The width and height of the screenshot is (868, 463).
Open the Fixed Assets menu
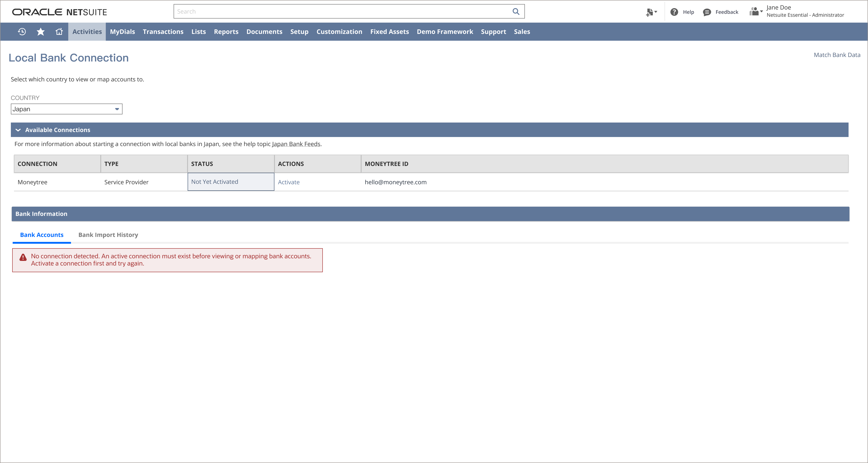(x=389, y=32)
